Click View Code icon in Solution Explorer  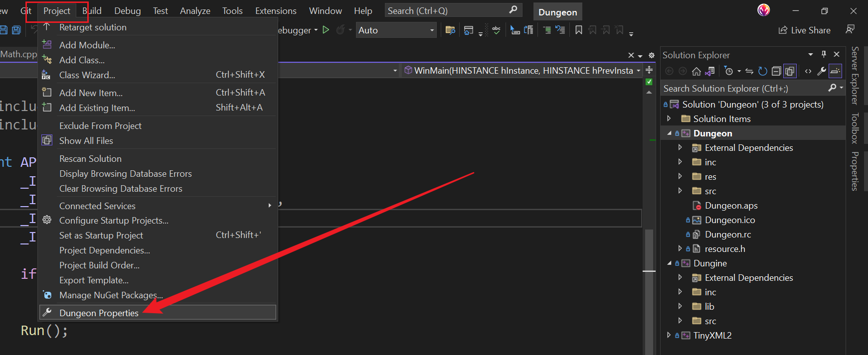click(808, 71)
